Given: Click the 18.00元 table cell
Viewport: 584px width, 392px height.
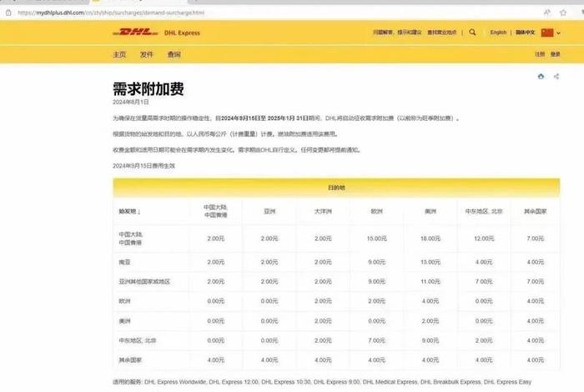Looking at the screenshot, I should pos(430,239).
